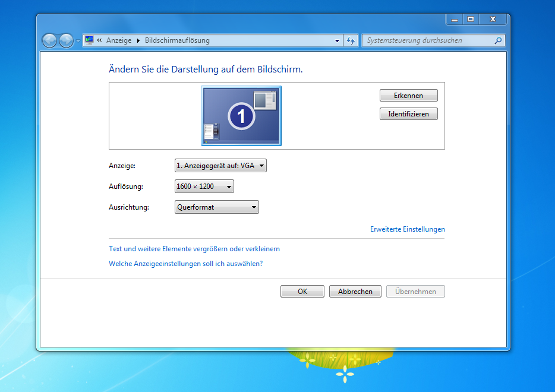The image size is (555, 392).
Task: Navigate to Anzeige in the breadcrumb
Action: 119,40
